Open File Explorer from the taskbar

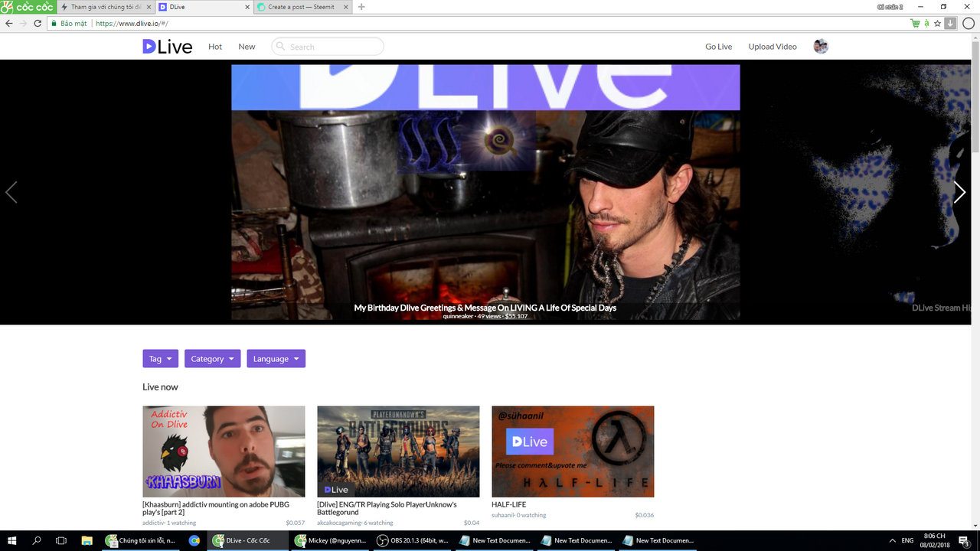click(87, 540)
